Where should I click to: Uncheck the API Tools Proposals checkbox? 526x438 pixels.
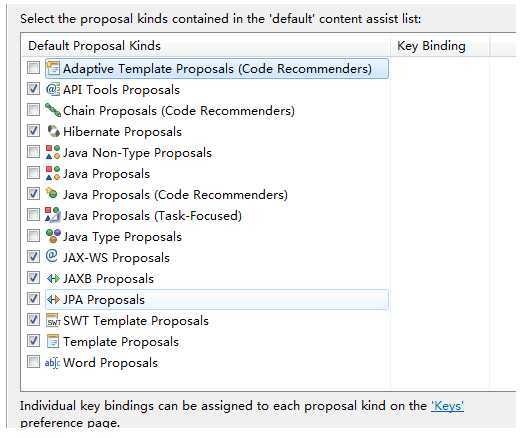coord(33,89)
